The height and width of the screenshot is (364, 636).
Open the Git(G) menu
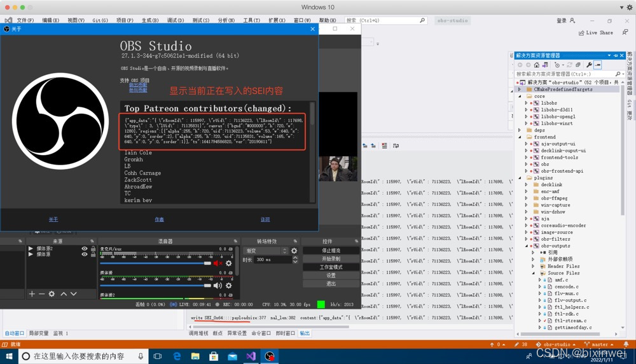[x=100, y=20]
